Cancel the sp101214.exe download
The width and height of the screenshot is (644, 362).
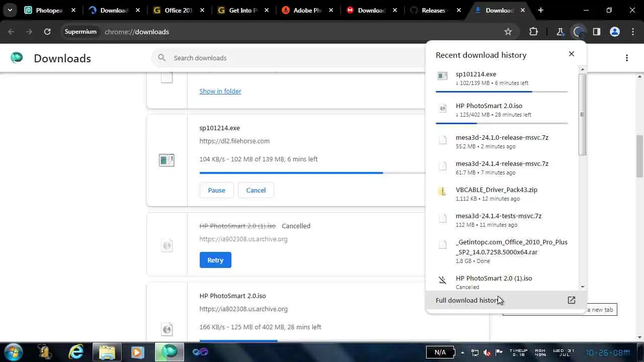[256, 190]
